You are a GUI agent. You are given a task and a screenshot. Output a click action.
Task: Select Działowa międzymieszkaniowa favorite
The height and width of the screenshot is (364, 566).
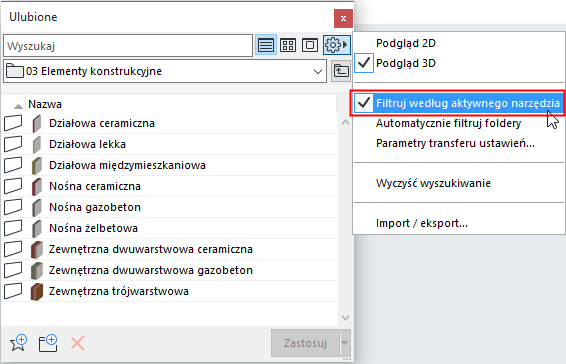coord(169,165)
